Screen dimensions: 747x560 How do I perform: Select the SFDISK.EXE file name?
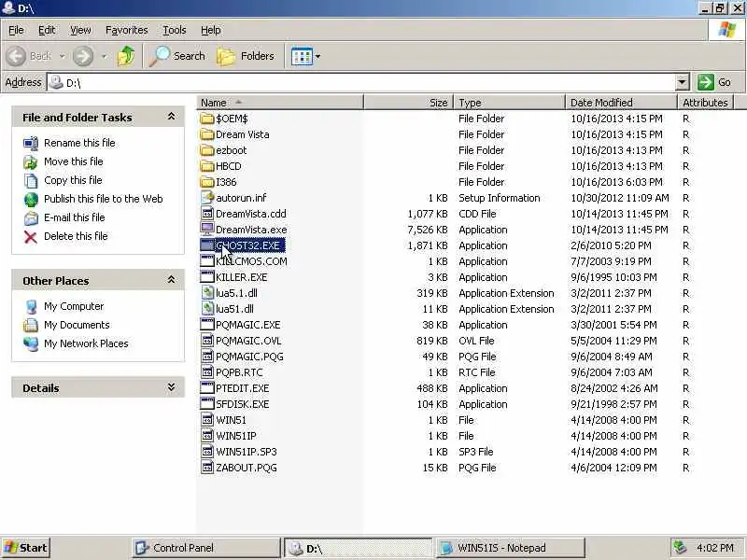coord(243,404)
